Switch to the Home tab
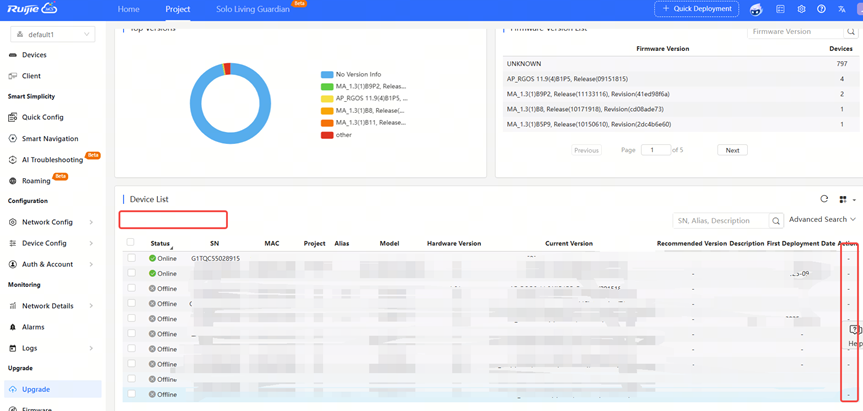 129,9
